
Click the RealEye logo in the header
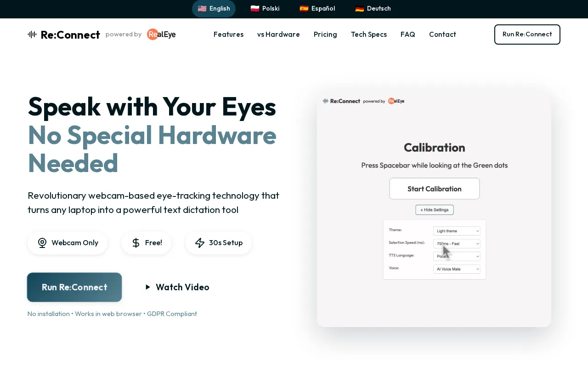point(161,34)
